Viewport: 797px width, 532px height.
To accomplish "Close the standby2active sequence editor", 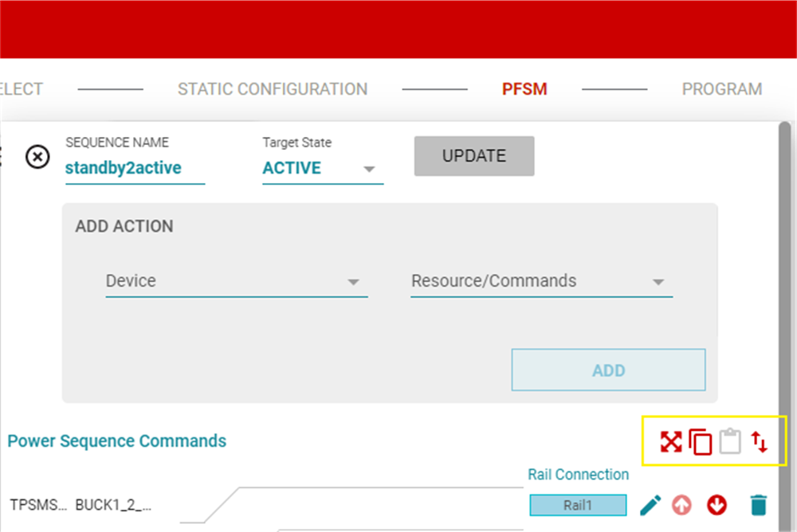I will [37, 157].
